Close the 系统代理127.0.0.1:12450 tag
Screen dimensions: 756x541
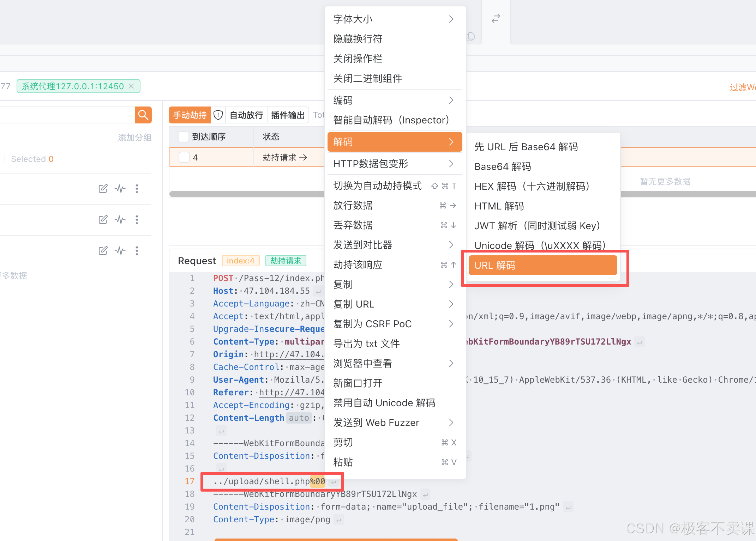pyautogui.click(x=131, y=86)
